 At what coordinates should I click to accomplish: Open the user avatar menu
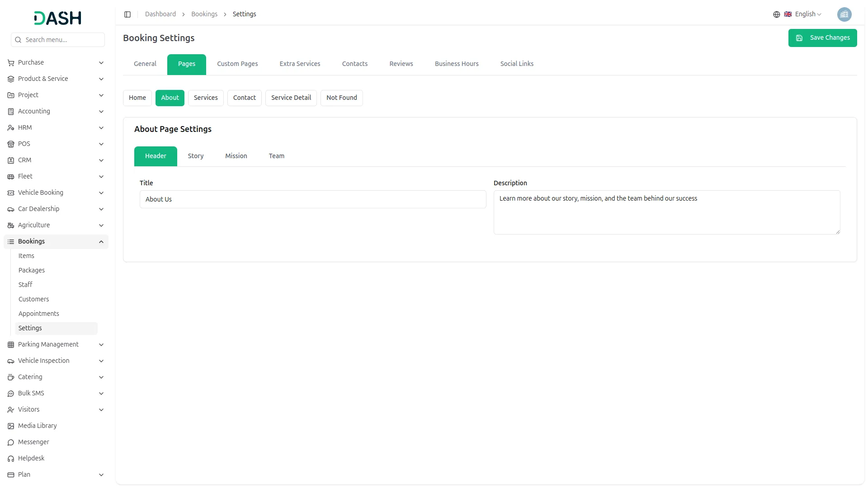point(844,14)
